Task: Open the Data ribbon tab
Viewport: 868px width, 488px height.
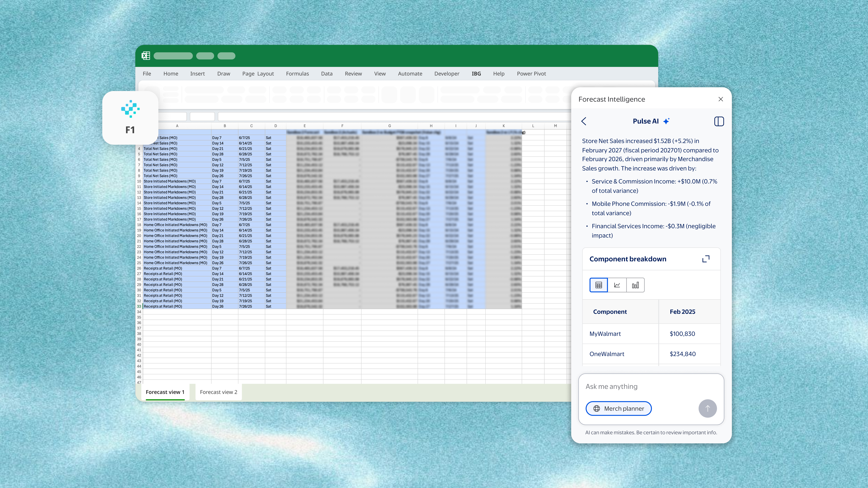Action: 327,73
